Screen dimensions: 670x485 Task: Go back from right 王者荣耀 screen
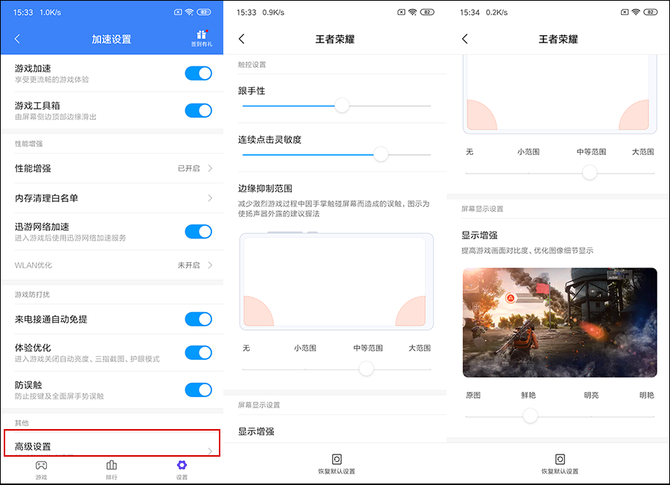click(465, 39)
